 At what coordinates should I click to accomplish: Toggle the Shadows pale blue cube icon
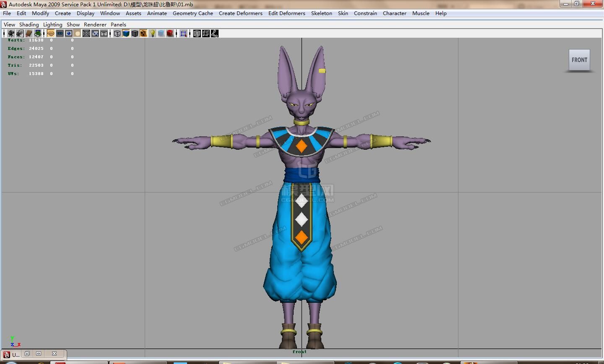(161, 34)
